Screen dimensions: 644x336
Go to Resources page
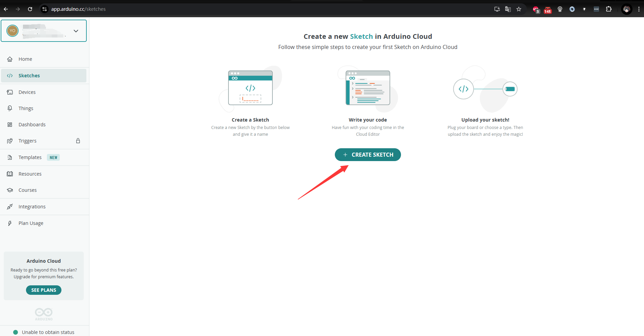[x=44, y=174]
